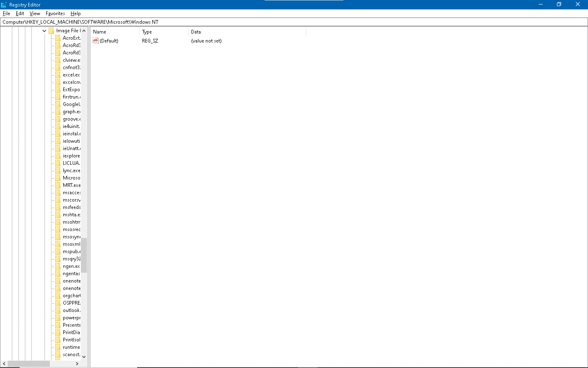Click the folder icon next to cnfnot3

(x=58, y=67)
